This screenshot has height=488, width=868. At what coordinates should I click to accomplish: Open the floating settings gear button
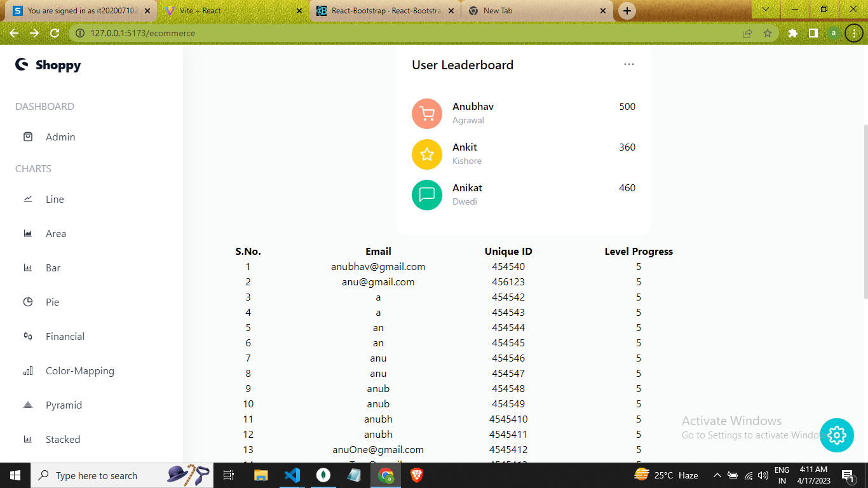point(837,435)
